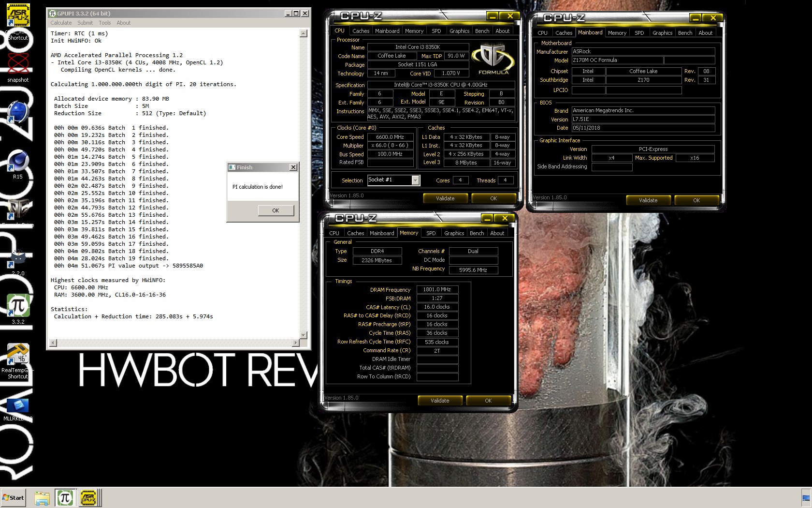Switch to Caches tab in Memory window
Image resolution: width=812 pixels, height=508 pixels.
355,233
